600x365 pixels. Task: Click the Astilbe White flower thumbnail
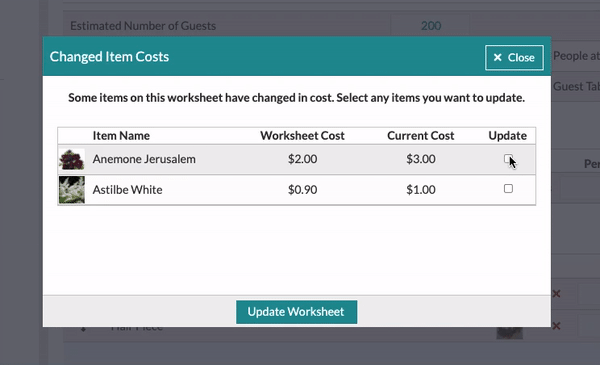point(72,190)
